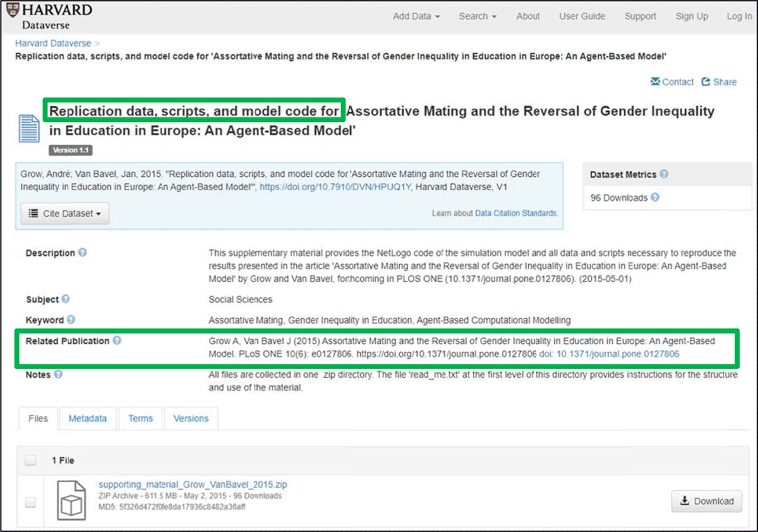The height and width of the screenshot is (532, 758).
Task: Click the keyword list text
Action: click(x=390, y=320)
